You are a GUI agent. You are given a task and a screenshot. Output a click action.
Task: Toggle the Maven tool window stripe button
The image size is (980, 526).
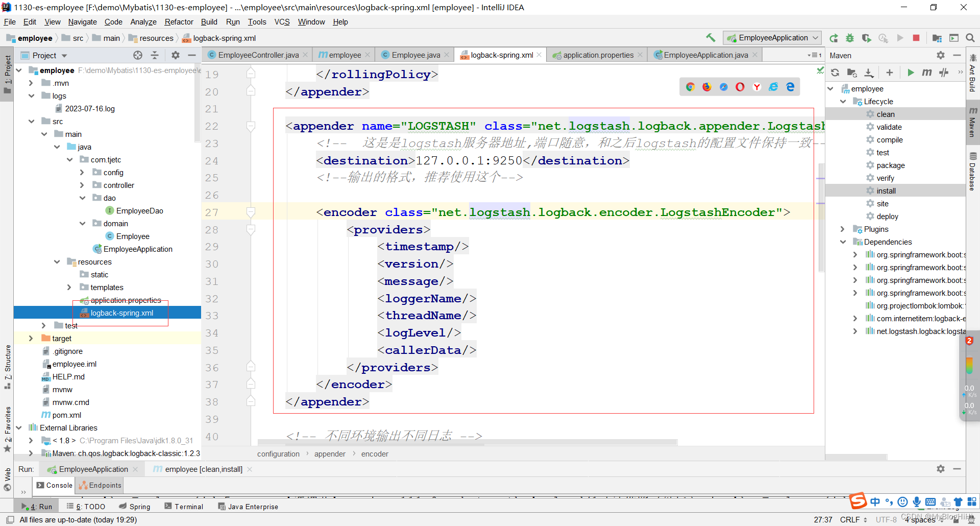tap(973, 123)
